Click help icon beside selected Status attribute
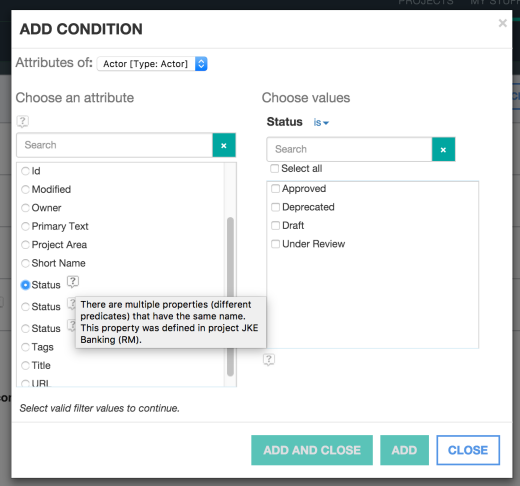Viewport: 520px width, 486px height. pyautogui.click(x=73, y=282)
